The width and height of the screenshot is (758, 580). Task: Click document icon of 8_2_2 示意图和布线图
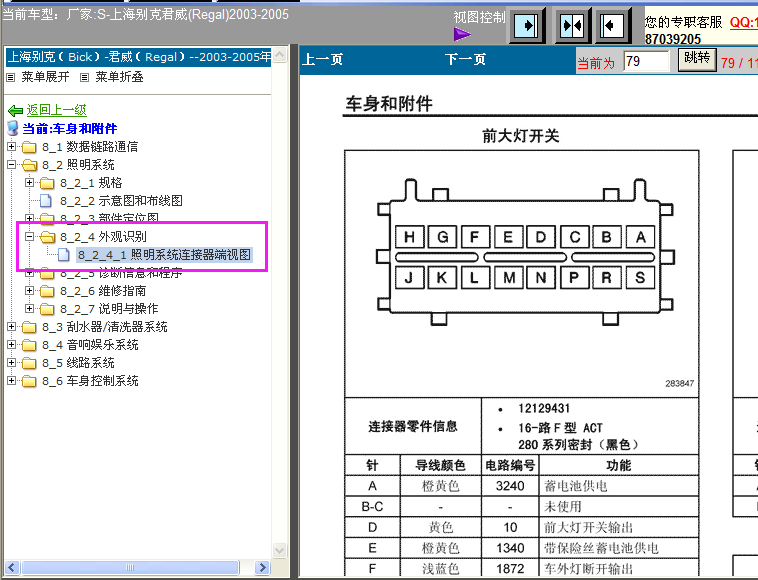(45, 200)
